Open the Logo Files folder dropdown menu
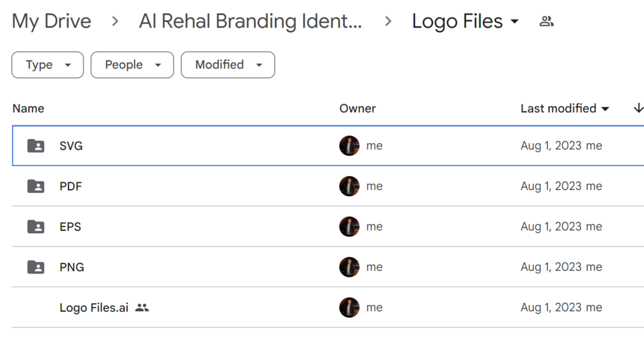Screen dimensions: 644x337 [x=514, y=21]
